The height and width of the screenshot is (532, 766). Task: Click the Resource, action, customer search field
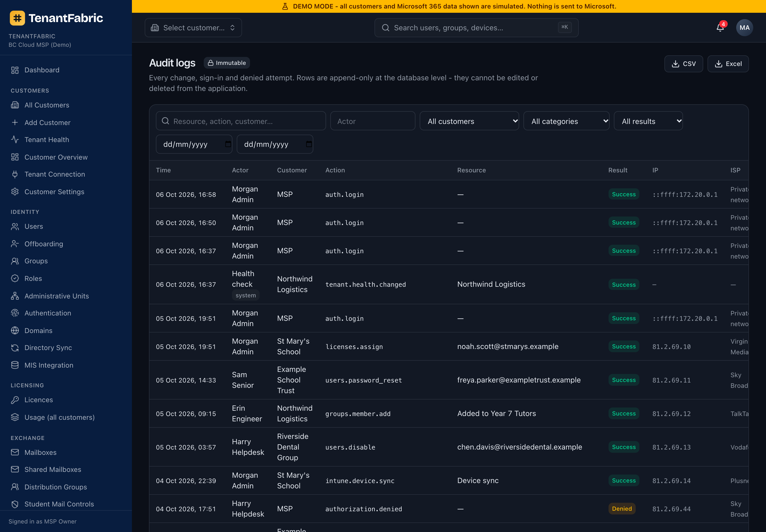pos(241,121)
